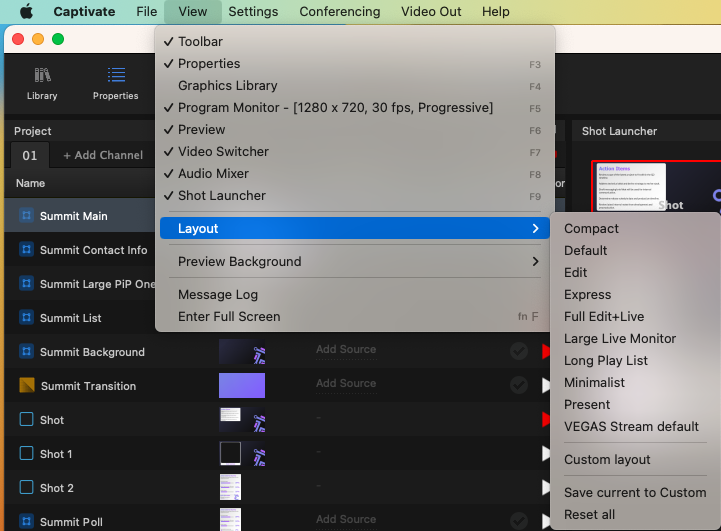
Task: Open the Library panel icon
Action: pyautogui.click(x=42, y=75)
